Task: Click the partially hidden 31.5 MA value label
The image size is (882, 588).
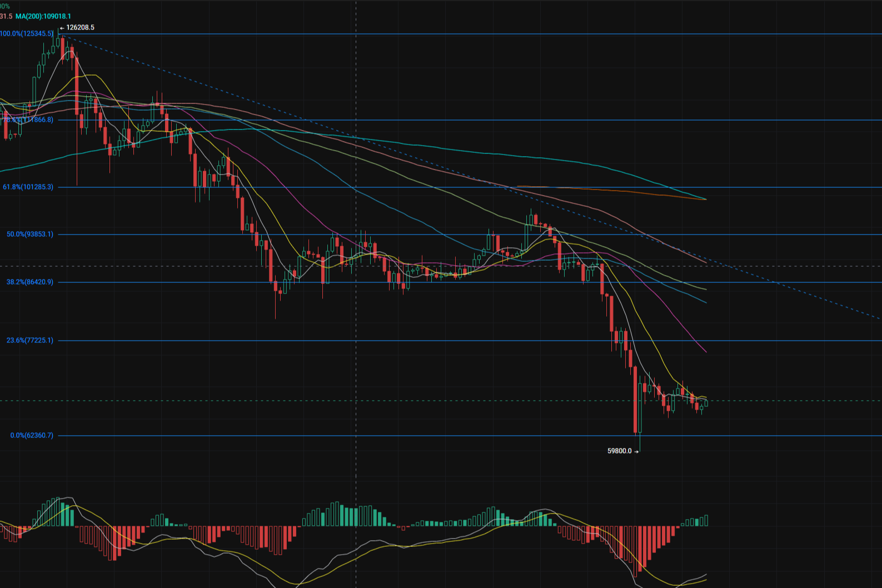Action: click(6, 17)
